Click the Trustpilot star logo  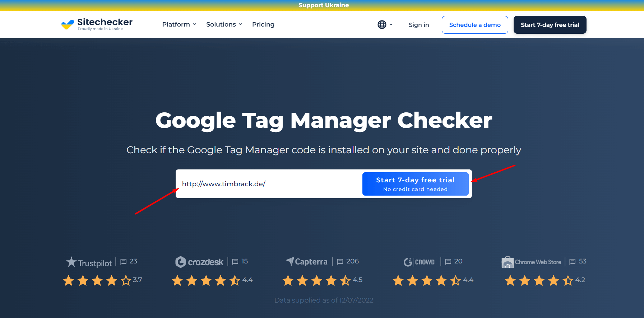click(x=71, y=262)
